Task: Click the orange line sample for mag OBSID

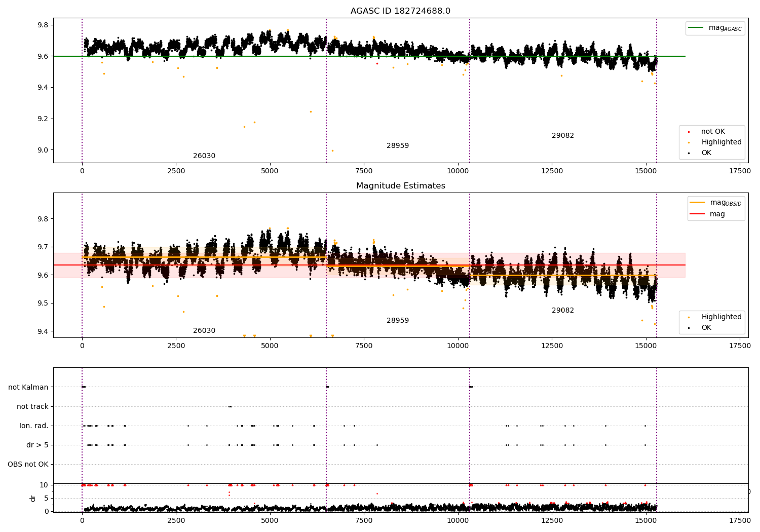Action: click(698, 203)
